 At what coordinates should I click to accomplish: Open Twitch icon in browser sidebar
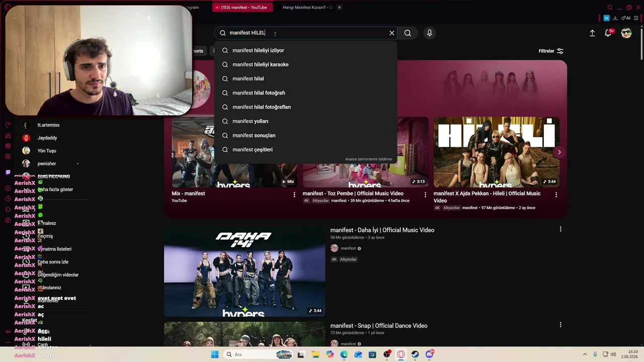(8, 172)
